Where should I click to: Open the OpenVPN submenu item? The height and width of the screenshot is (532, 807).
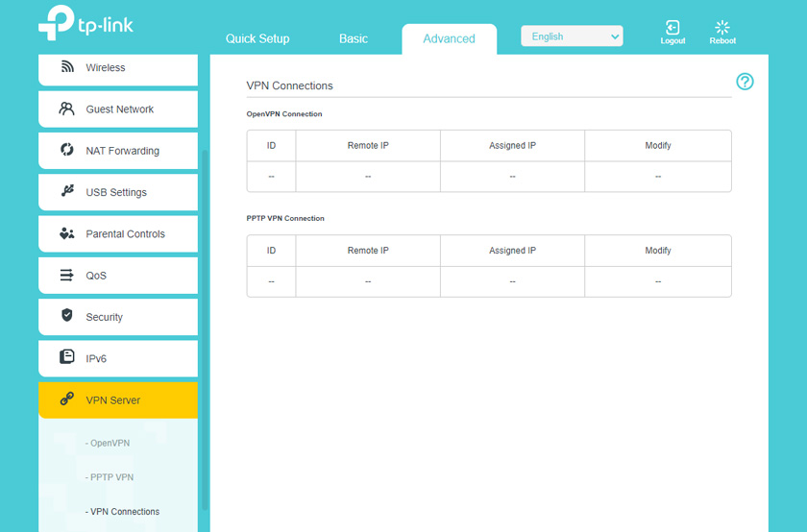[110, 443]
